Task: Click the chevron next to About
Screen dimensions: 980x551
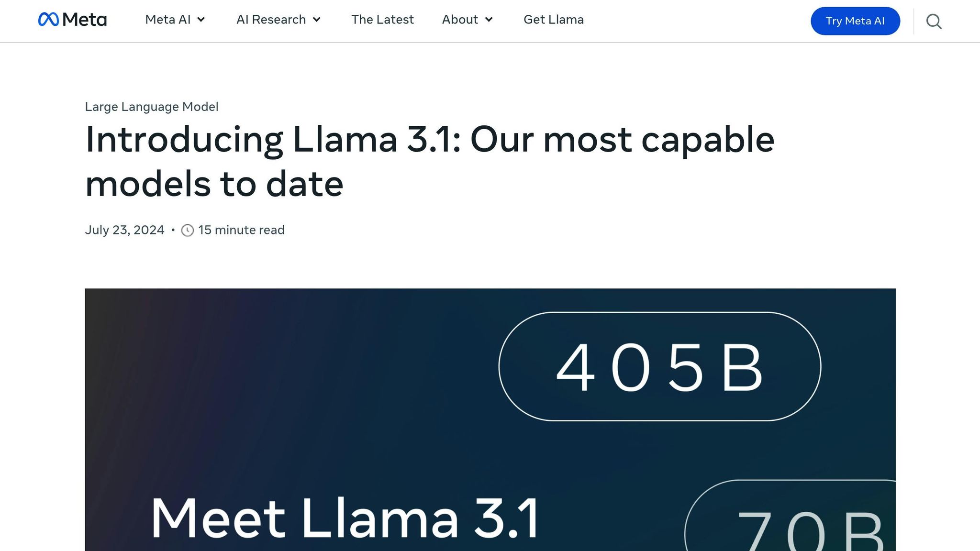Action: [489, 20]
